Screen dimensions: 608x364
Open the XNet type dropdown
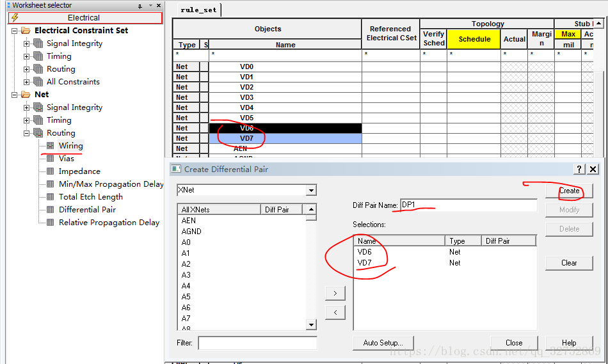311,191
